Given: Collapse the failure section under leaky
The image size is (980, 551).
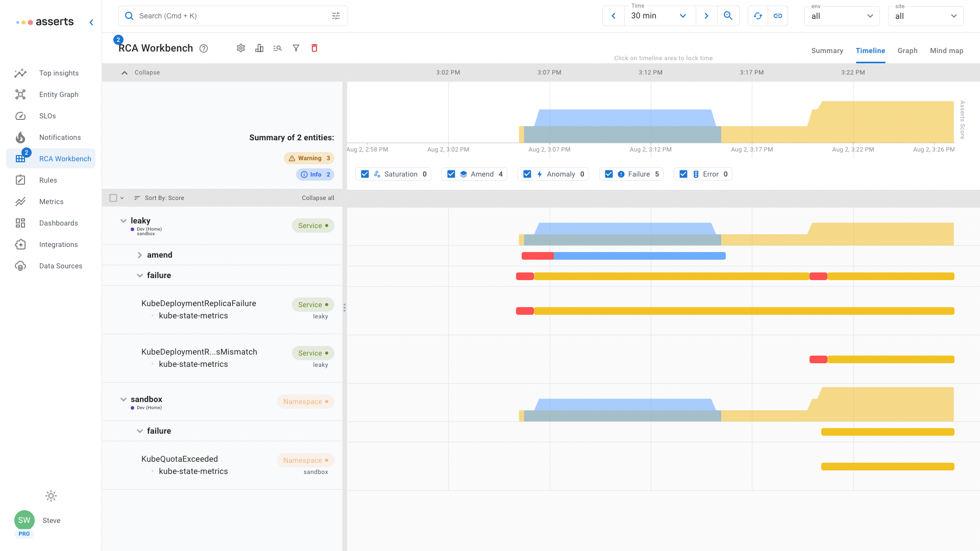Looking at the screenshot, I should [x=139, y=275].
